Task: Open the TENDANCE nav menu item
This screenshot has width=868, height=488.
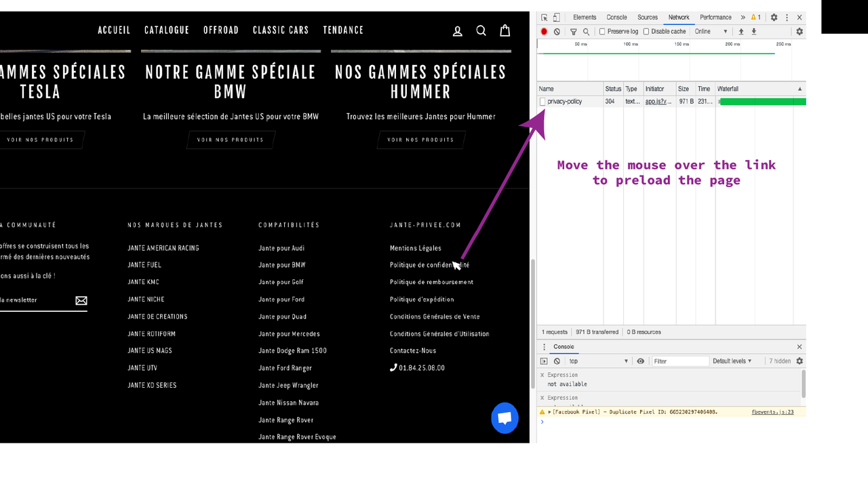Action: click(x=343, y=30)
